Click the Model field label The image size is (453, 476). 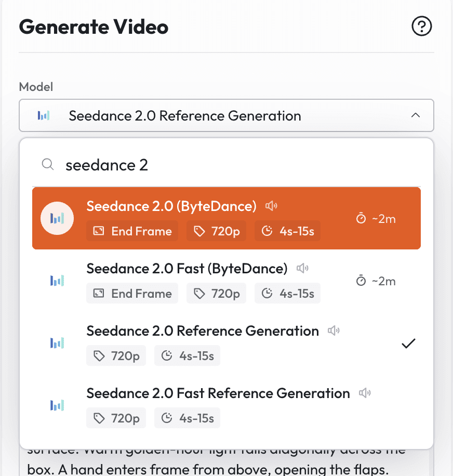pos(36,87)
